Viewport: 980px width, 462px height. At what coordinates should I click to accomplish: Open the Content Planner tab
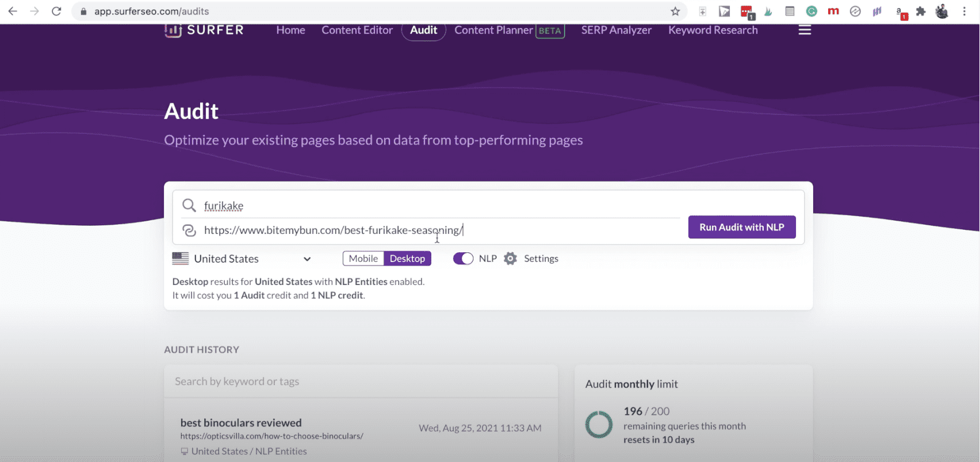[493, 30]
